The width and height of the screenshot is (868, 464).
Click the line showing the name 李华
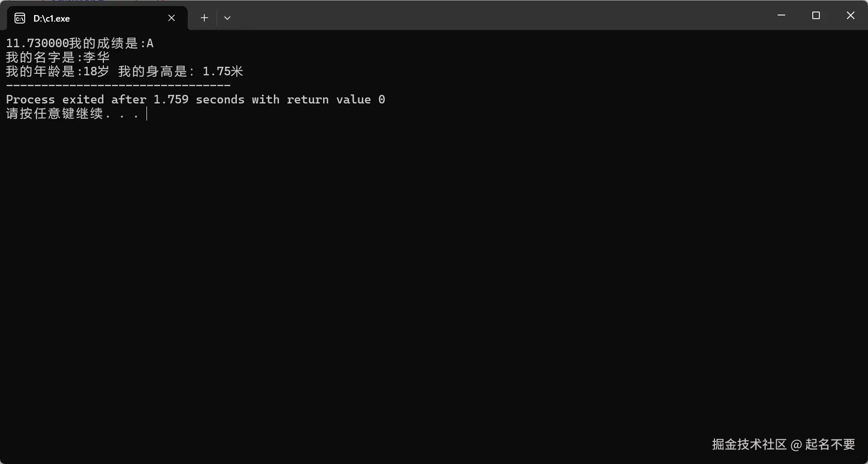click(58, 57)
